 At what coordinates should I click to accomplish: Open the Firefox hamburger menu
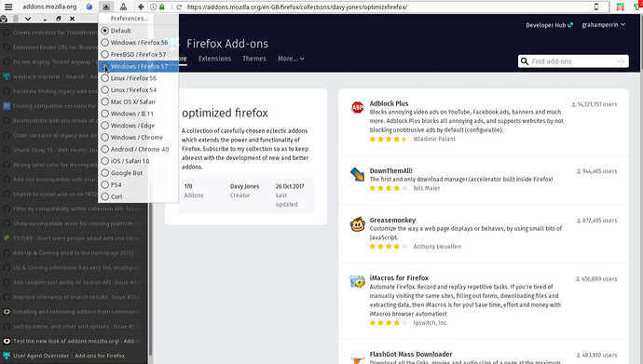point(8,7)
